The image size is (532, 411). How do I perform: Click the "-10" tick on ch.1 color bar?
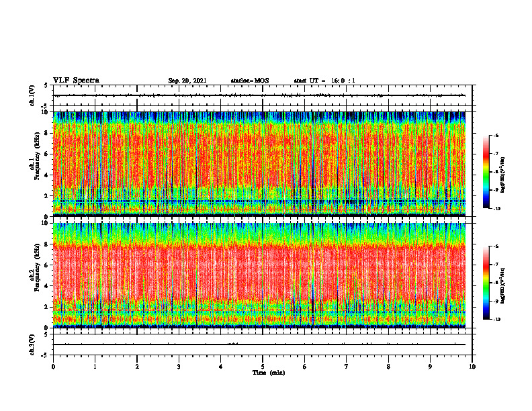tap(496, 209)
